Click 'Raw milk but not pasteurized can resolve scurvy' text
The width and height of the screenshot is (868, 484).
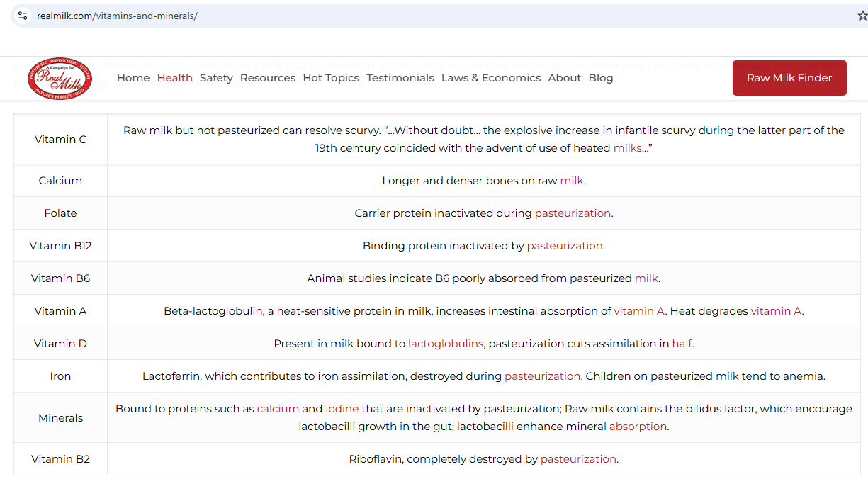(x=252, y=130)
